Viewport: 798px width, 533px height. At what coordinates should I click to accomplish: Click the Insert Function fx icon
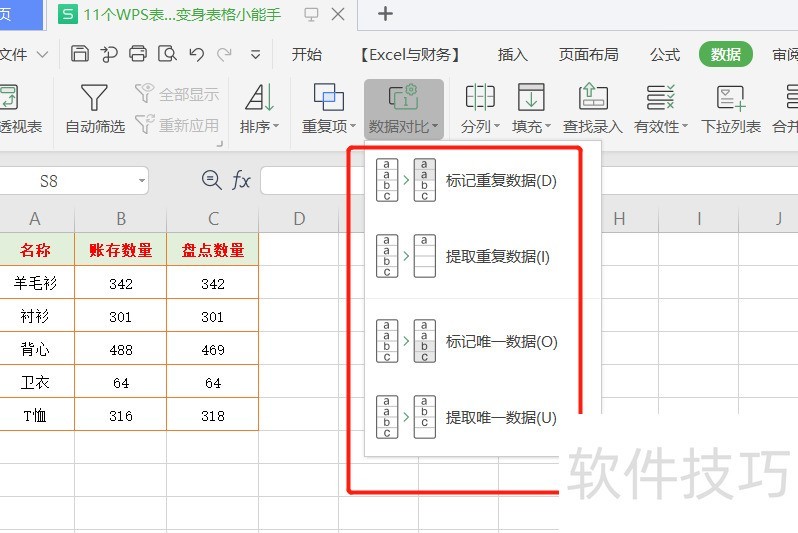click(x=241, y=180)
